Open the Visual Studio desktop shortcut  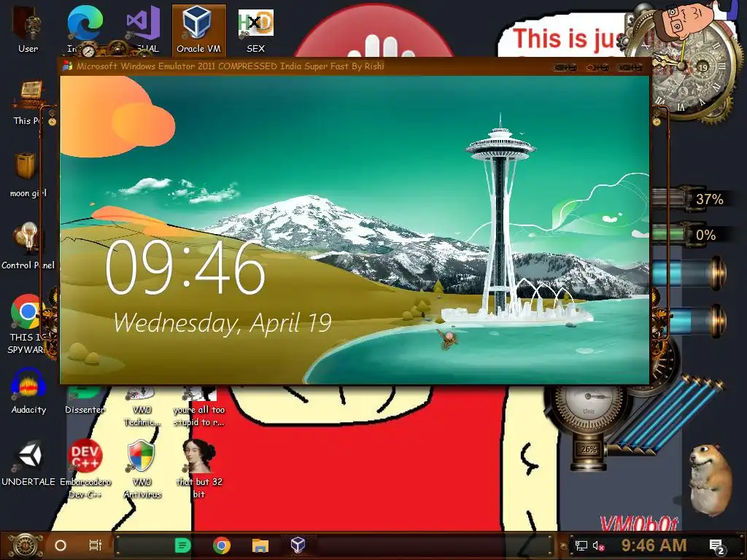142,29
